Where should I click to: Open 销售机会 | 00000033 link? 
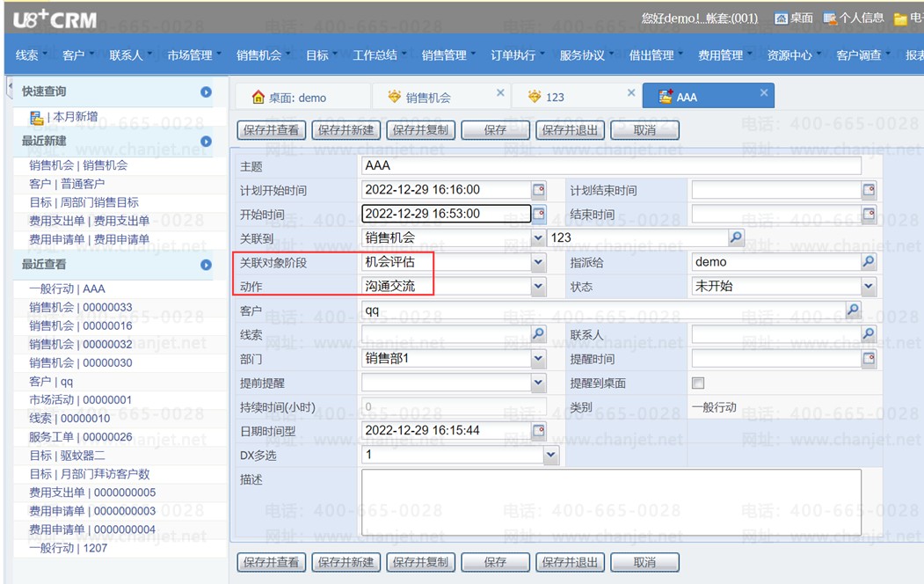pyautogui.click(x=81, y=307)
